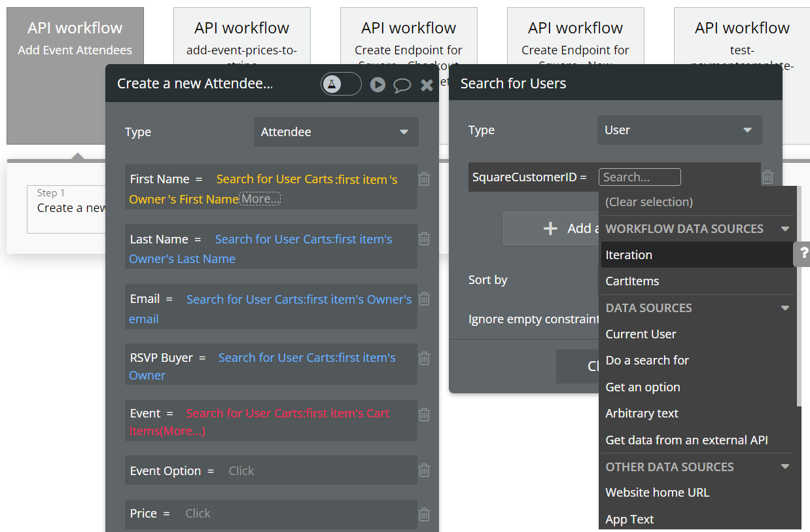Delete the First Name field with trash icon
Viewport: 810px width, 532px height.
[424, 179]
